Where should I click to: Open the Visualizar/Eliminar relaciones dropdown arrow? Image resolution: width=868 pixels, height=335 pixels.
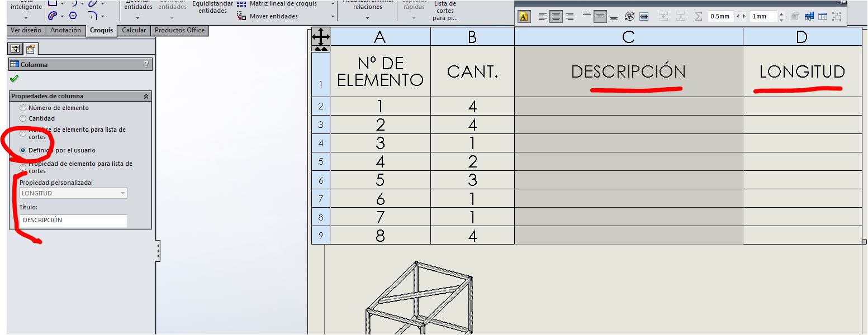[x=367, y=18]
